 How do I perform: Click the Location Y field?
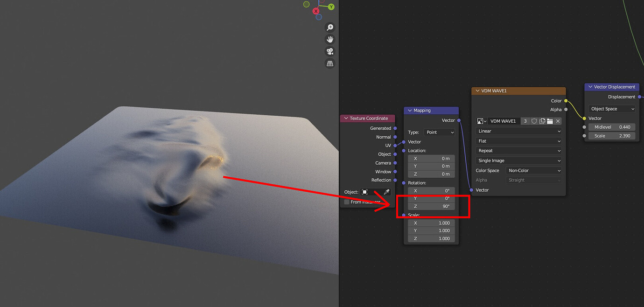click(431, 166)
